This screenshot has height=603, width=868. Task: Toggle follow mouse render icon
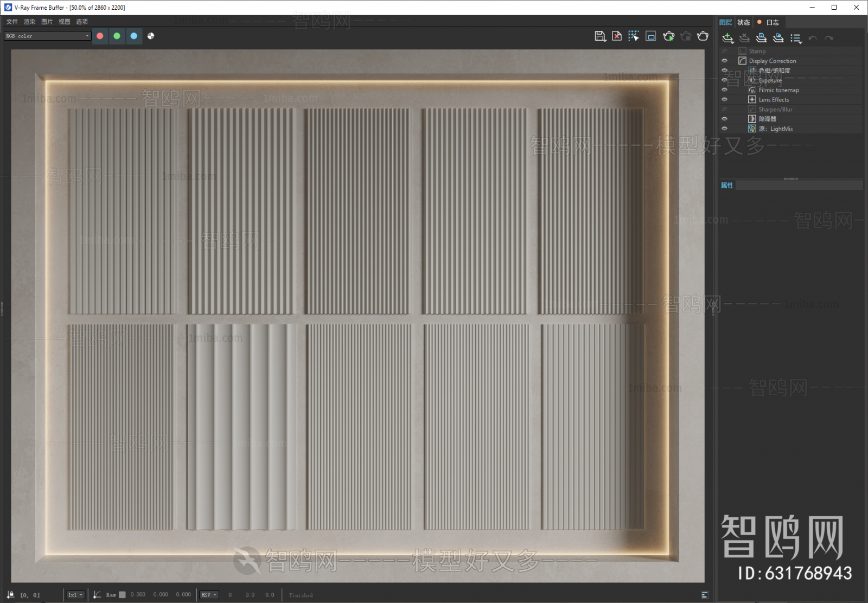pyautogui.click(x=634, y=36)
